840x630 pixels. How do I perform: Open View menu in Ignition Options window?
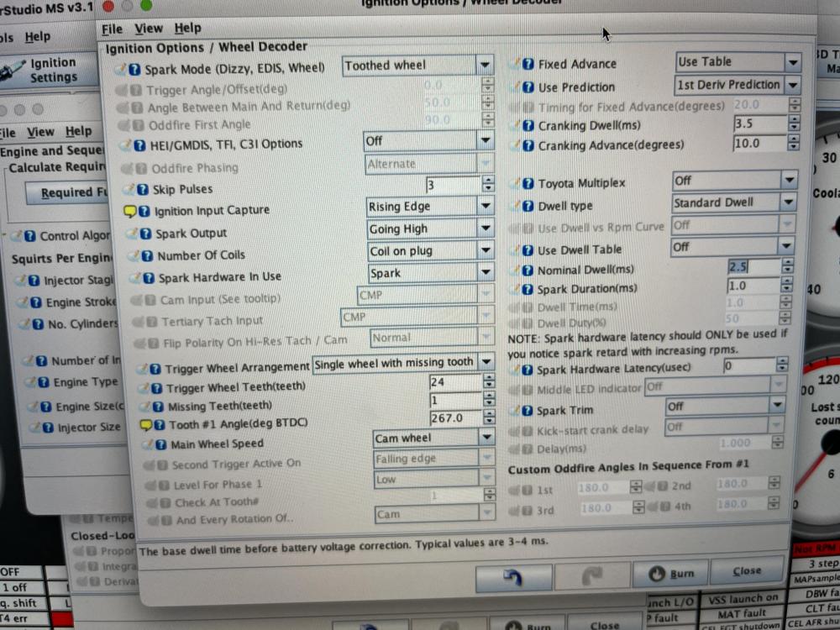[x=149, y=29]
